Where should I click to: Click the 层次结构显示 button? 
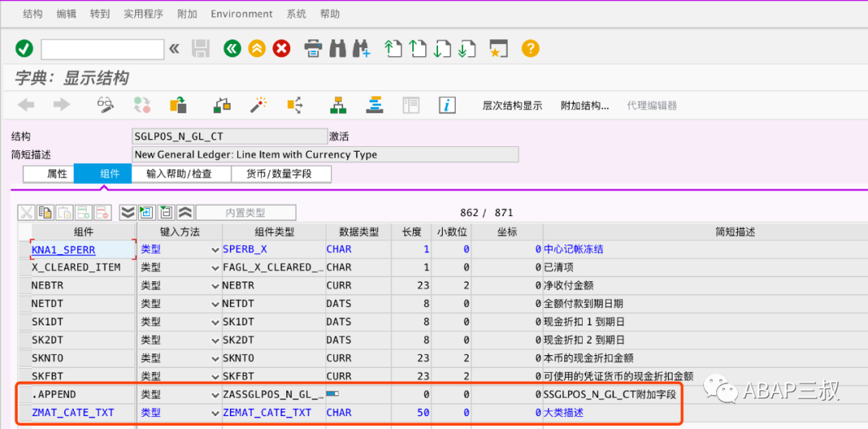[513, 106]
